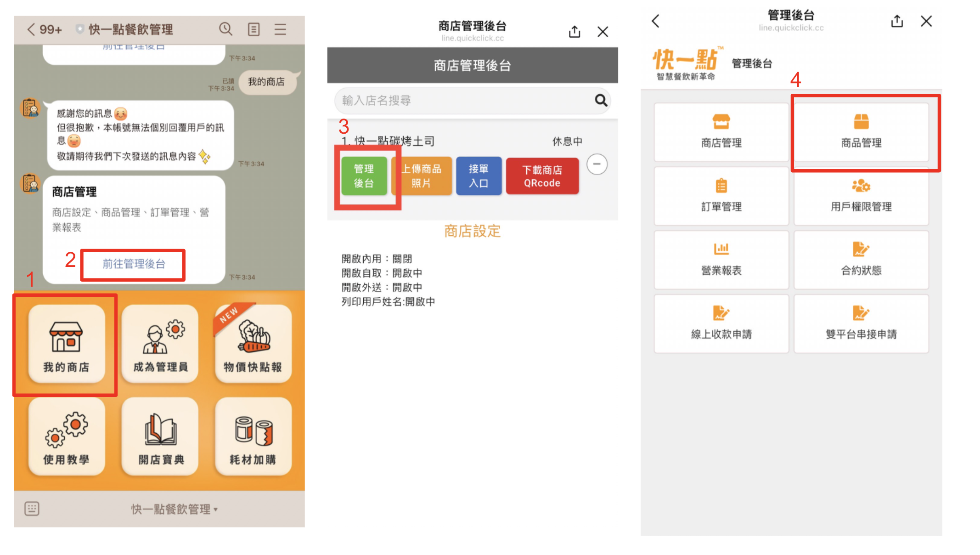Share the 管理後台 page
The height and width of the screenshot is (555, 980).
(896, 21)
